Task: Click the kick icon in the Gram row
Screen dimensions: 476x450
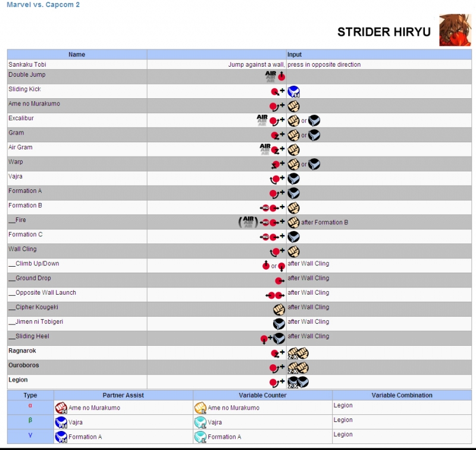Action: 314,135
